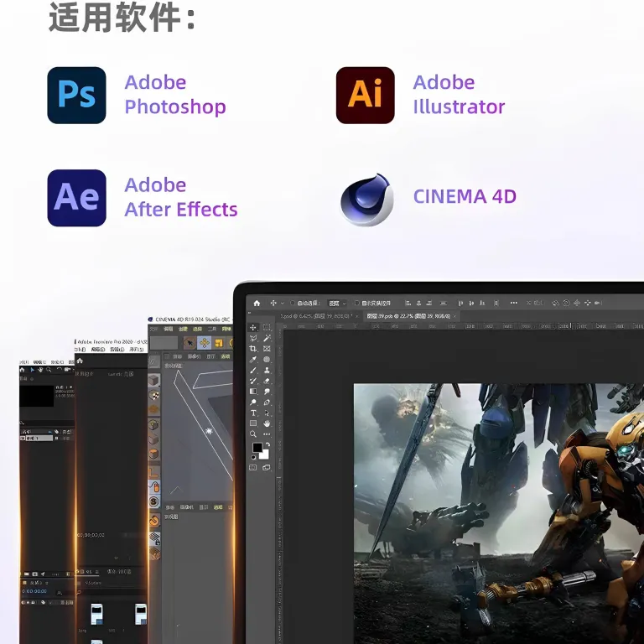This screenshot has width=644, height=644.
Task: Click Cinema 4D checkered Texture mode icon
Action: pyautogui.click(x=154, y=395)
